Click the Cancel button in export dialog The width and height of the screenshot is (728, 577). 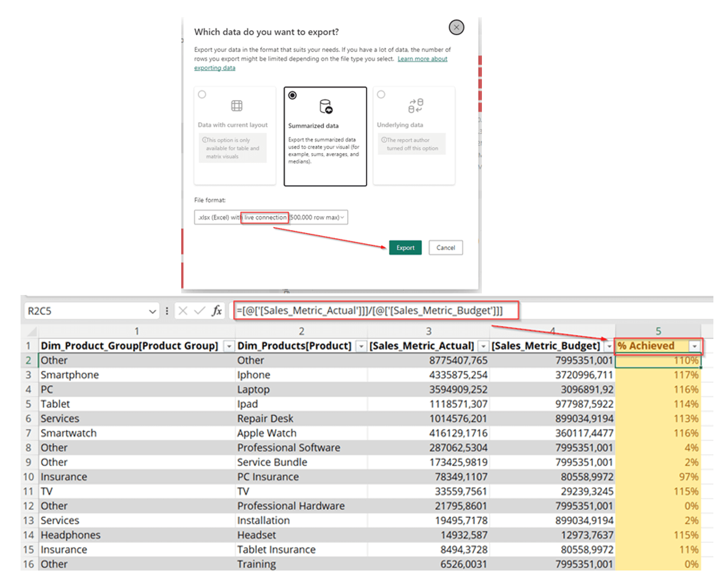tap(446, 248)
